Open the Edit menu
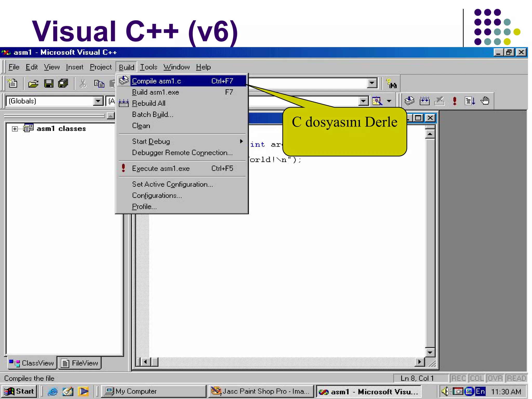This screenshot has width=532, height=399. pyautogui.click(x=32, y=67)
